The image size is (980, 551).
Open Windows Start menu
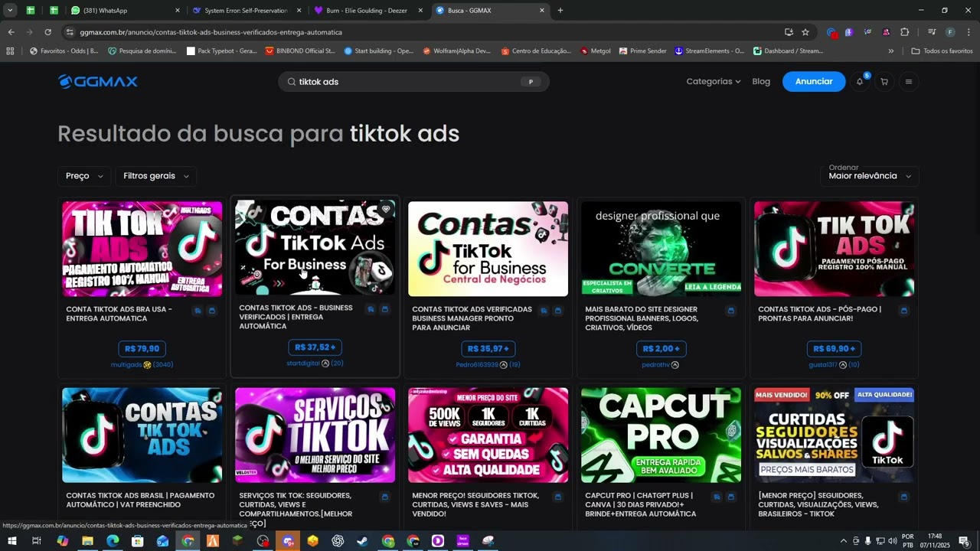pos(11,541)
